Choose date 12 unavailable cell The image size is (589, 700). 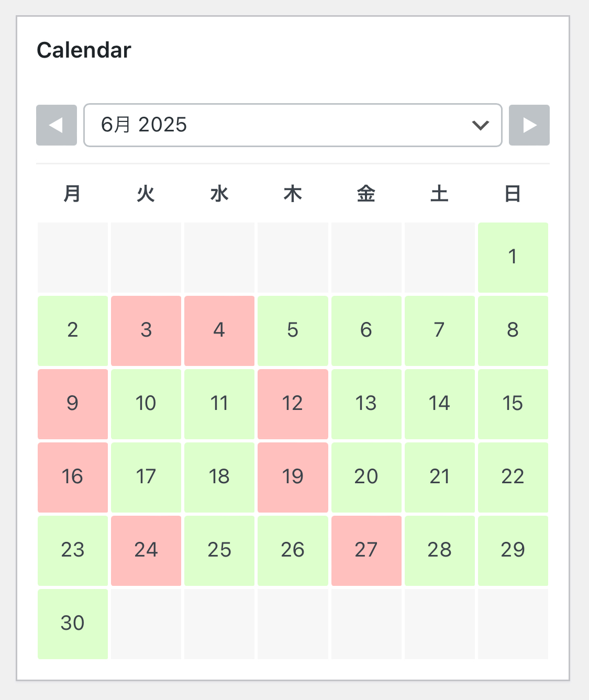[293, 404]
